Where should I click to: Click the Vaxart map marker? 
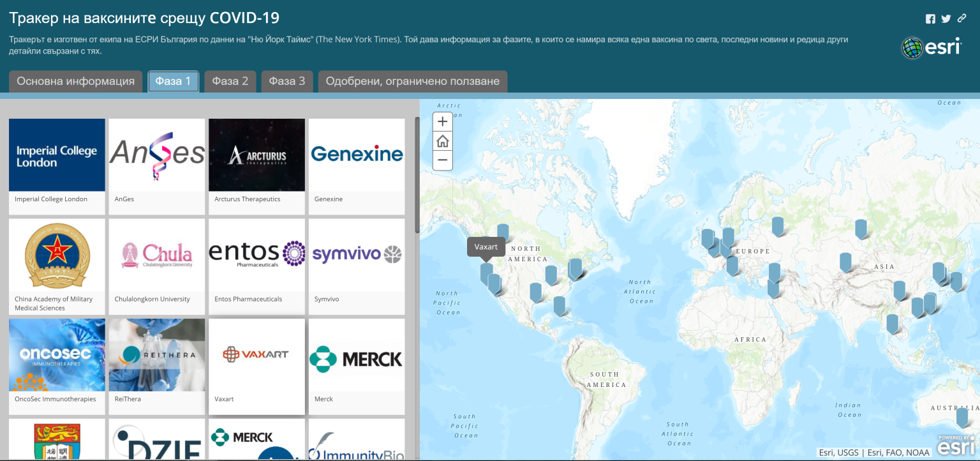coord(486,271)
